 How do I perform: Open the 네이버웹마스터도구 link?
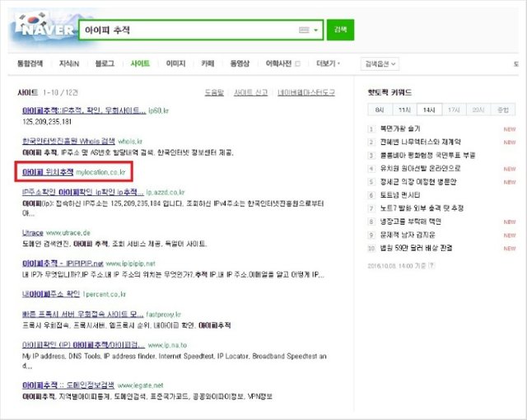point(305,92)
